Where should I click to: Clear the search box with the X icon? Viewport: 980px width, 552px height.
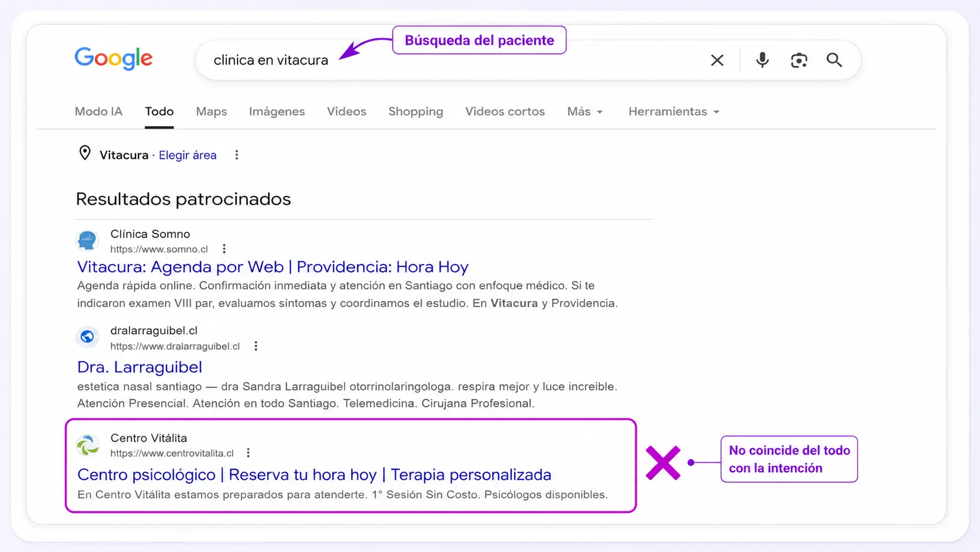(x=717, y=60)
